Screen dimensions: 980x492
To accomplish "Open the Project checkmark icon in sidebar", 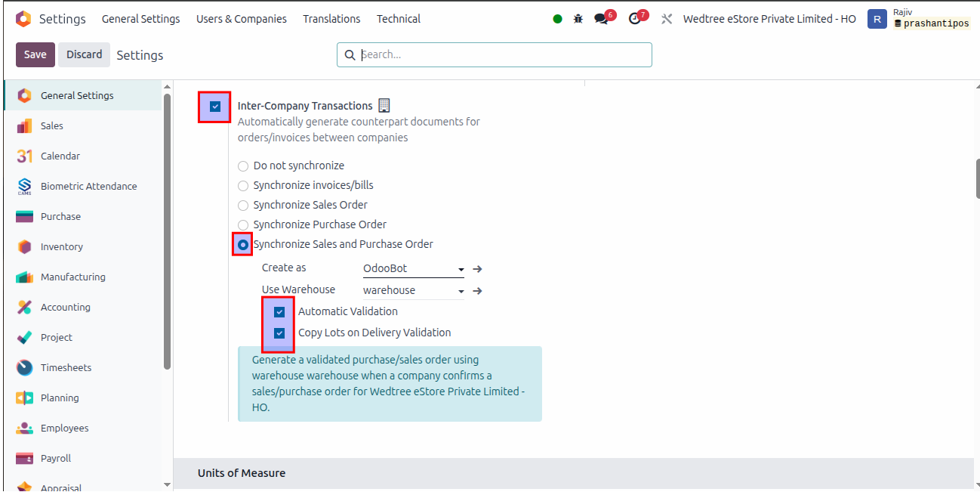I will pyautogui.click(x=24, y=337).
